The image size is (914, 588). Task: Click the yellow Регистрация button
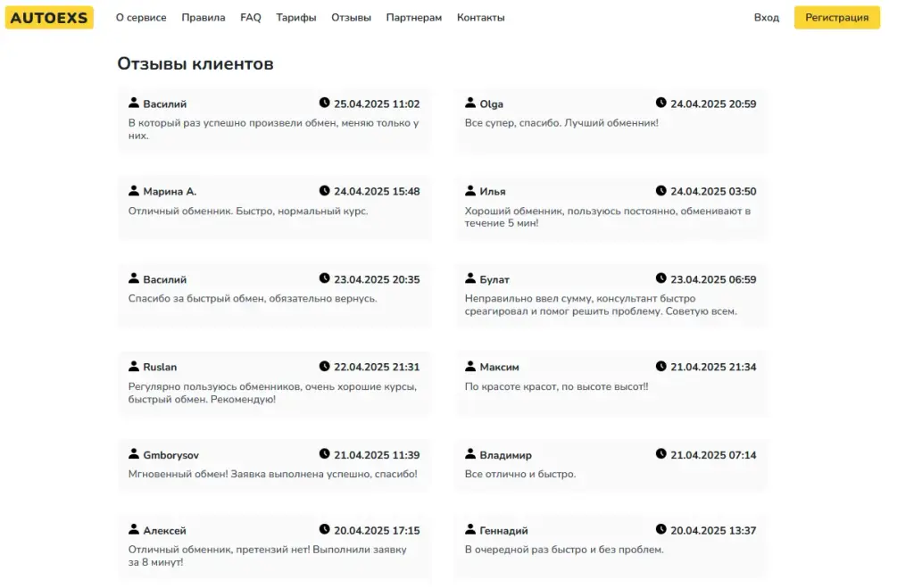(837, 18)
